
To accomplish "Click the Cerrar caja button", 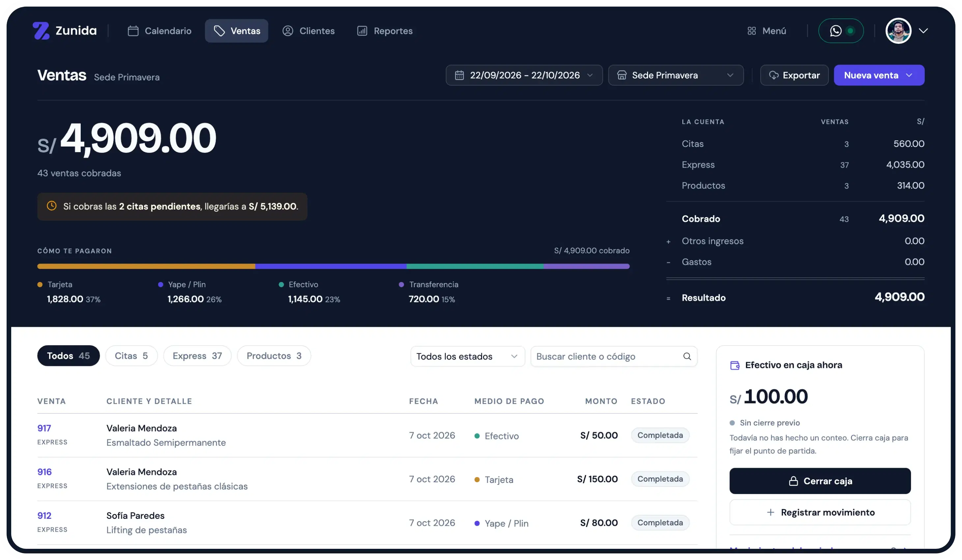I will [820, 481].
